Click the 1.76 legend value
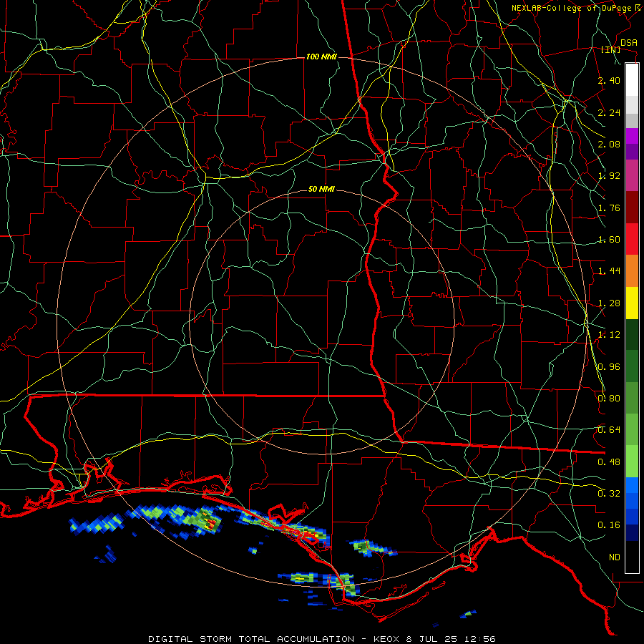Image resolution: width=644 pixels, height=644 pixels. point(609,208)
